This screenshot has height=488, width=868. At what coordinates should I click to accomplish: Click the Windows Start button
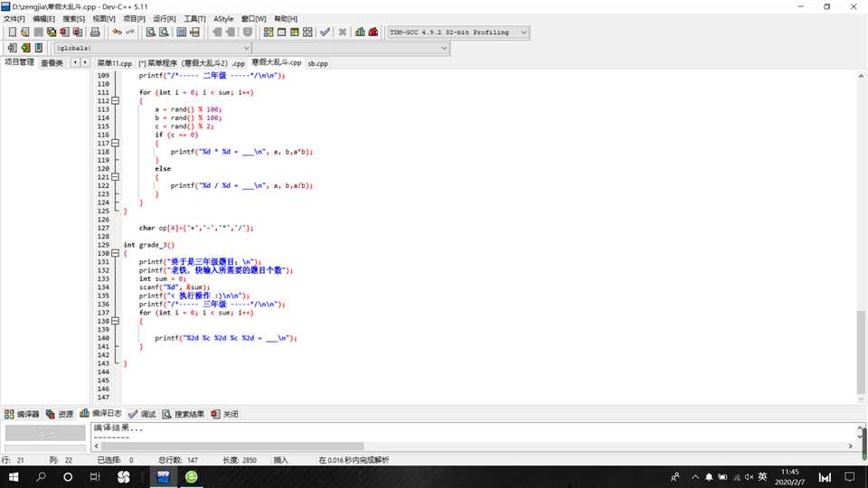14,477
